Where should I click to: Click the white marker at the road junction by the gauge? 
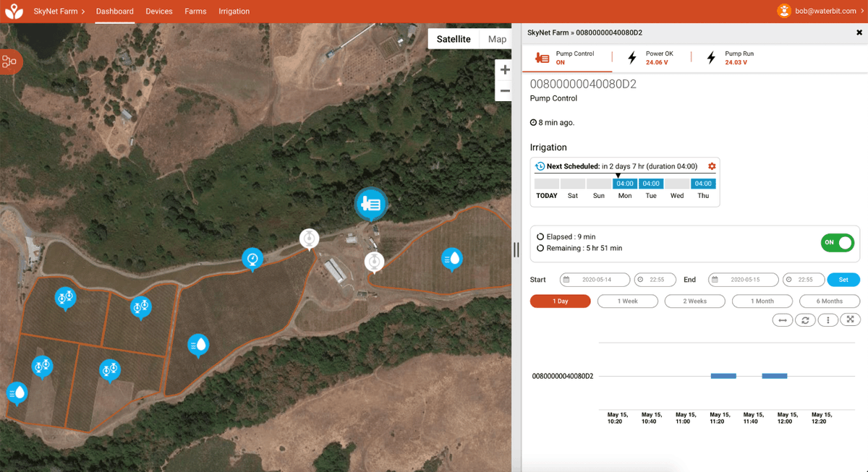(310, 239)
